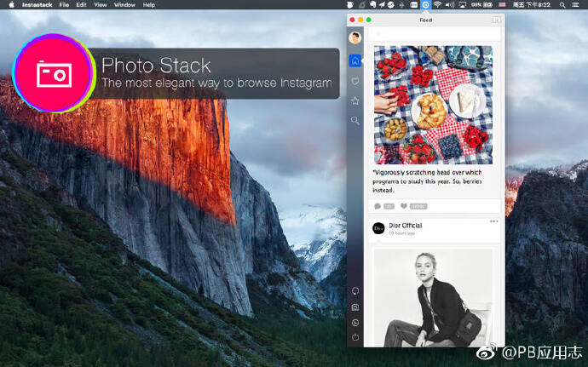Click the likes count badge under berries post
The height and width of the screenshot is (367, 588).
(x=418, y=206)
